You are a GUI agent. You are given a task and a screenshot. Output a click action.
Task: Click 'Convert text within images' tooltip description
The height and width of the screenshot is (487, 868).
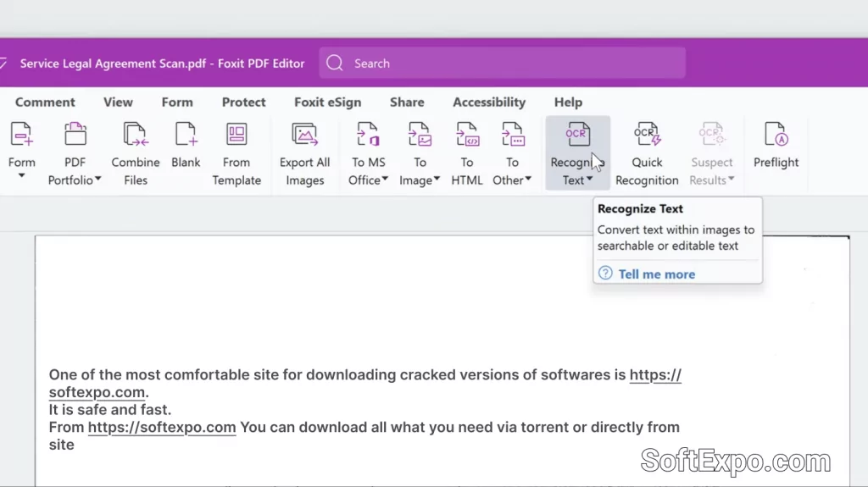tap(676, 237)
